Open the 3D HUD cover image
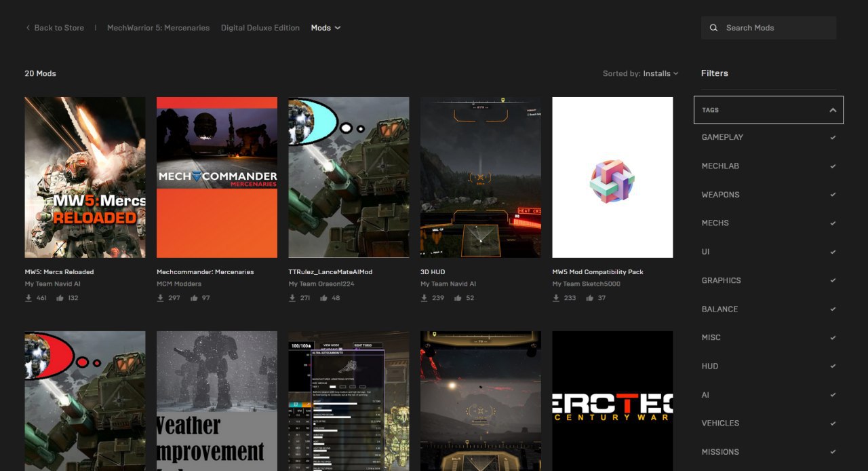Viewport: 868px width, 471px height. [x=481, y=177]
